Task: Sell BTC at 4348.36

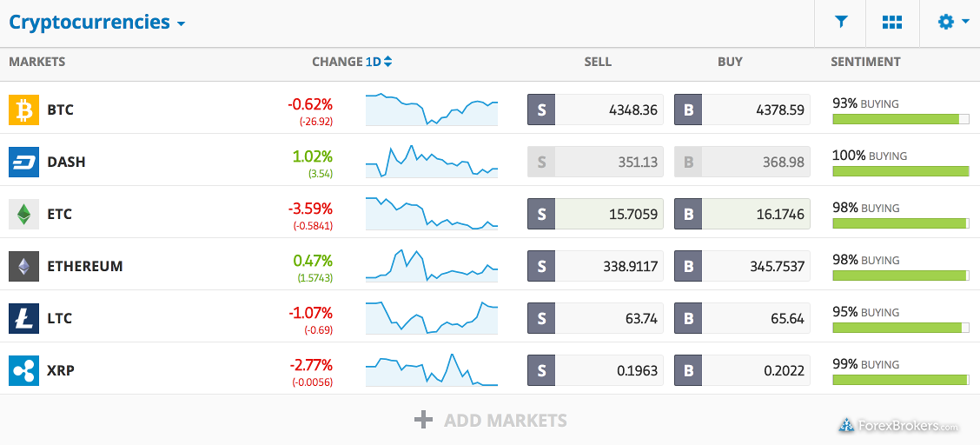Action: click(595, 110)
